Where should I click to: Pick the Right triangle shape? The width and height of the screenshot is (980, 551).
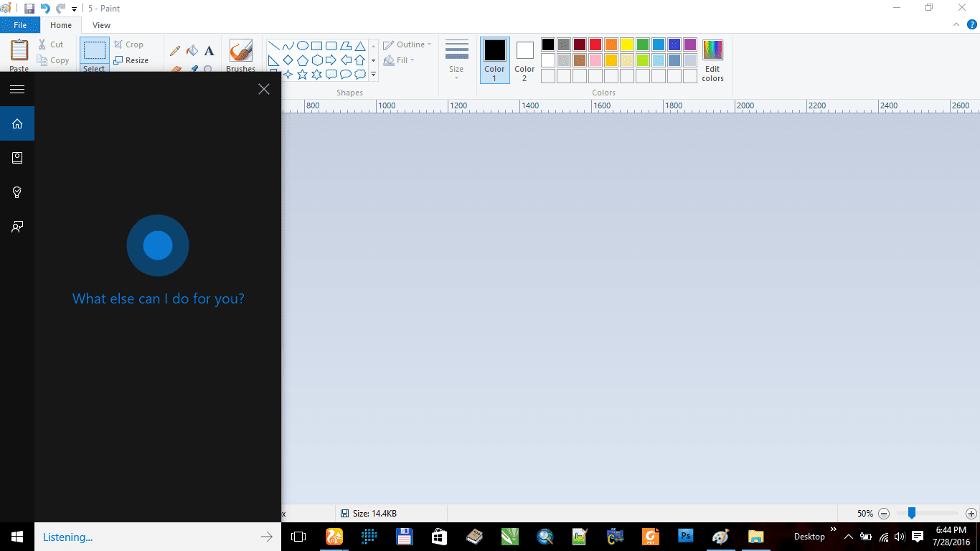(x=274, y=60)
